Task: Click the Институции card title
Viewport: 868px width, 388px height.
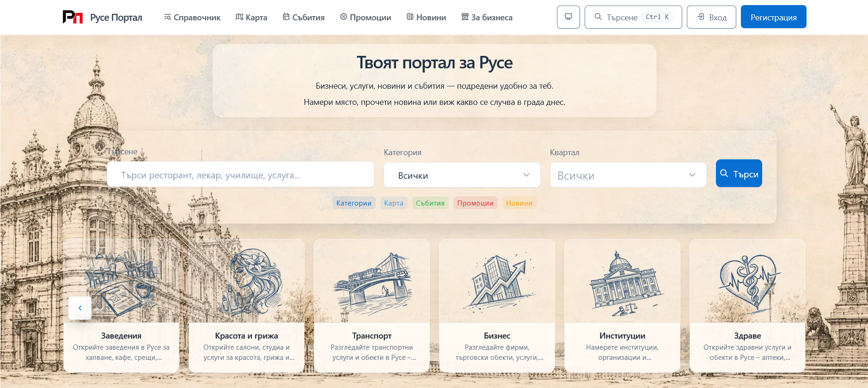Action: (623, 336)
